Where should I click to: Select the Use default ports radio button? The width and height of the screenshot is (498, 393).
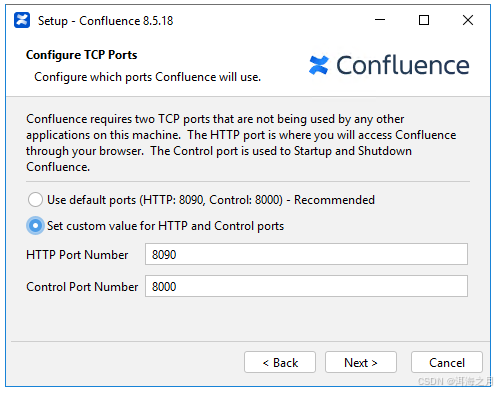pyautogui.click(x=35, y=200)
